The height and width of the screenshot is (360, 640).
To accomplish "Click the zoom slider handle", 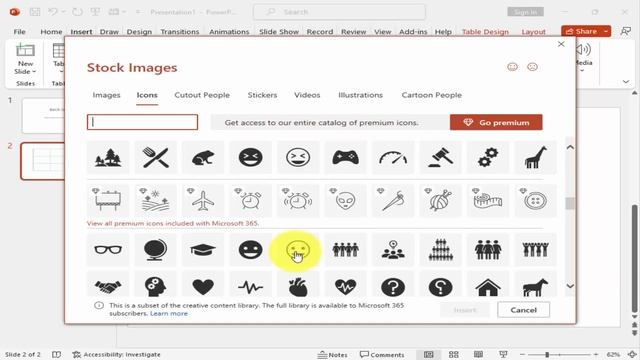I will [547, 354].
